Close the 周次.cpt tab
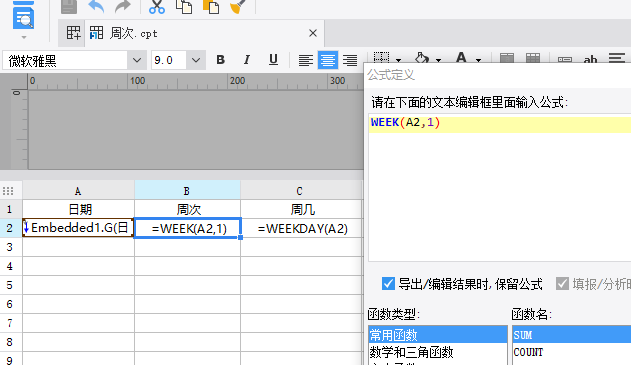 click(313, 33)
